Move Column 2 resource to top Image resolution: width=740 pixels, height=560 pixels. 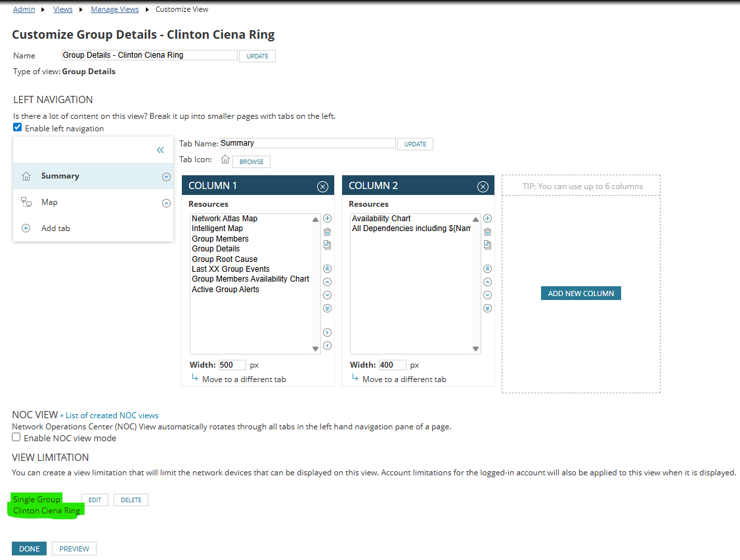487,269
